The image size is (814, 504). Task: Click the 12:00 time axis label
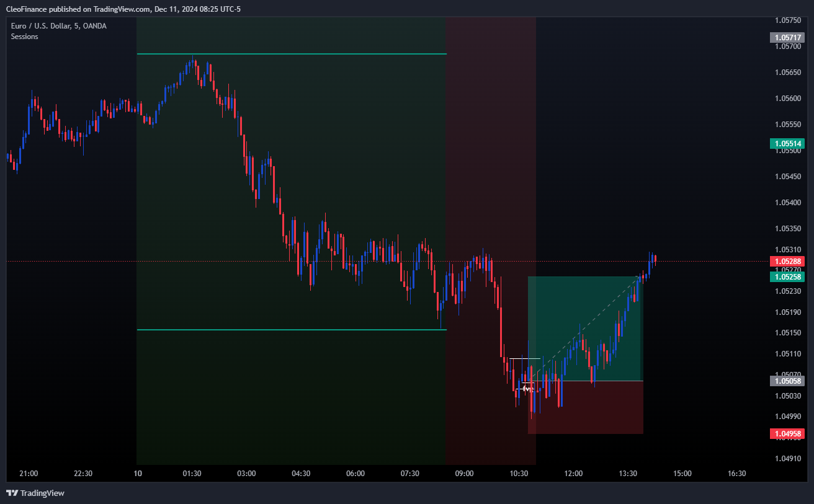click(573, 474)
